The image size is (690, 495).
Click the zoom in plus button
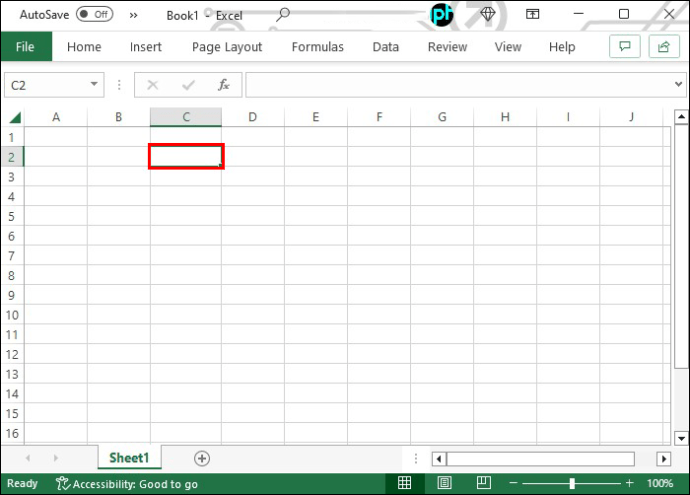point(630,483)
